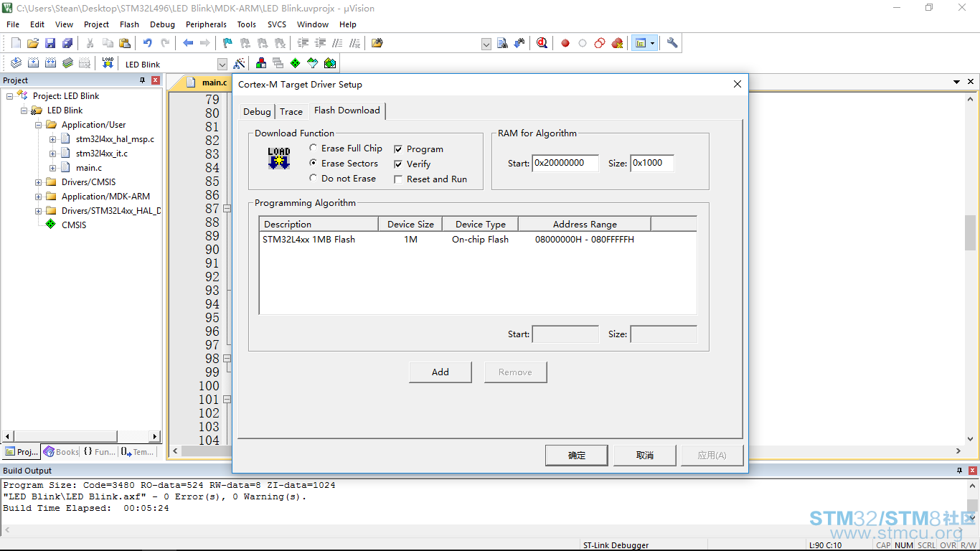Download code to flash with LOAD icon
This screenshot has height=551, width=980.
pyautogui.click(x=108, y=63)
